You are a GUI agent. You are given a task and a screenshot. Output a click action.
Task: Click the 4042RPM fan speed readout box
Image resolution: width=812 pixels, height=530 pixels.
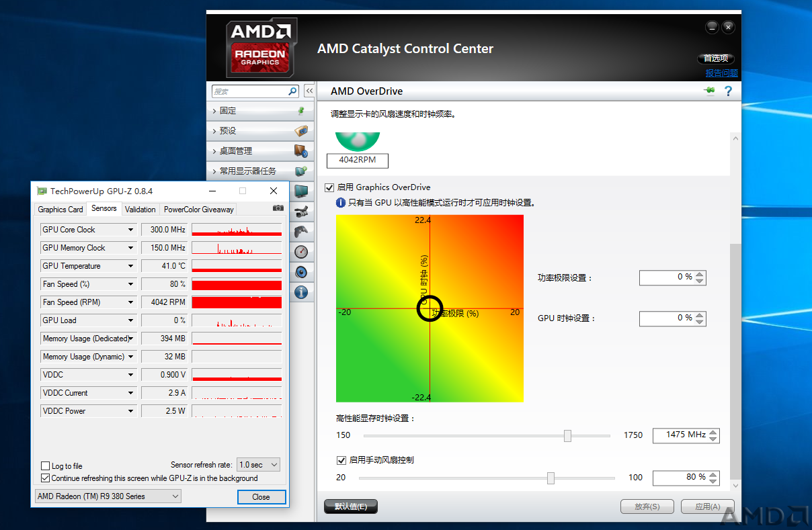coord(358,161)
